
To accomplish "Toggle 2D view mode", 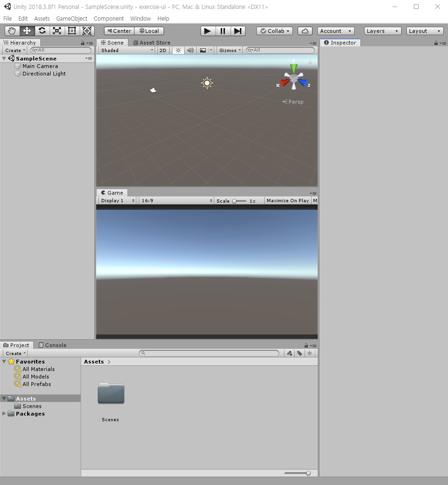I will pyautogui.click(x=163, y=50).
